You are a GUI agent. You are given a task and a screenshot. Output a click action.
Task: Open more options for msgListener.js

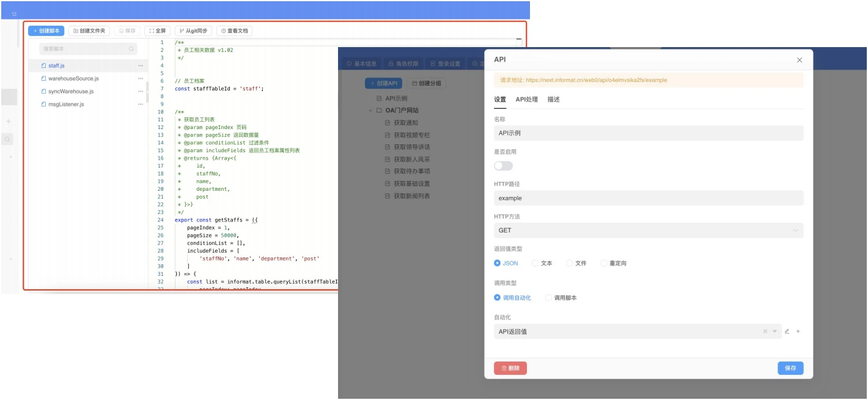(x=141, y=104)
